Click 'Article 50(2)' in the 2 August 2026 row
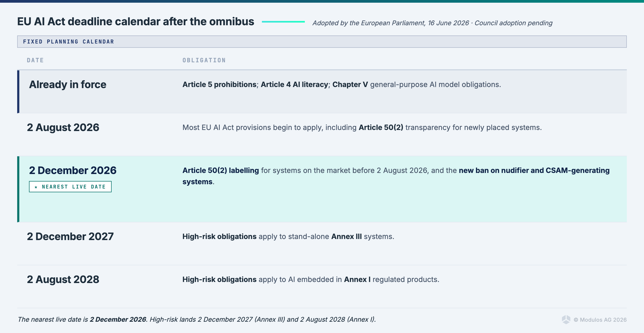The width and height of the screenshot is (644, 333). pos(381,128)
